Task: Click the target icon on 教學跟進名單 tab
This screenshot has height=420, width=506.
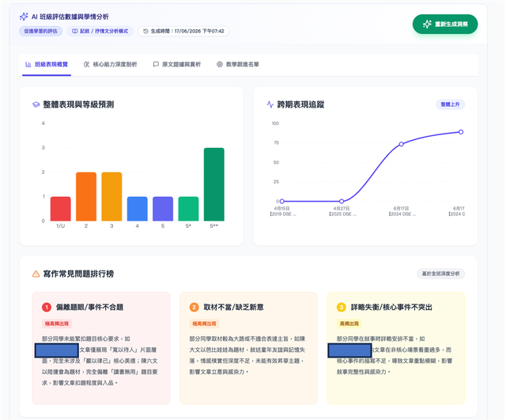Action: (x=220, y=65)
